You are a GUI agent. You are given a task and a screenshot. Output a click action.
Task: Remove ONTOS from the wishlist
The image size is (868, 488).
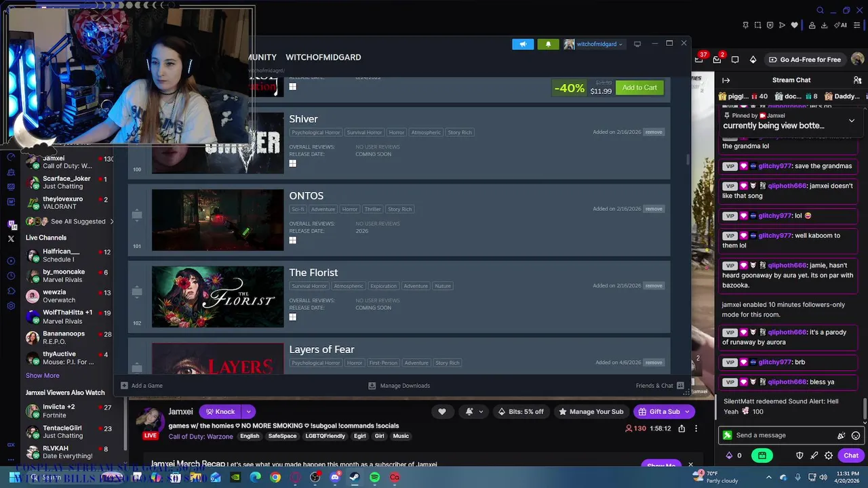[654, 209]
